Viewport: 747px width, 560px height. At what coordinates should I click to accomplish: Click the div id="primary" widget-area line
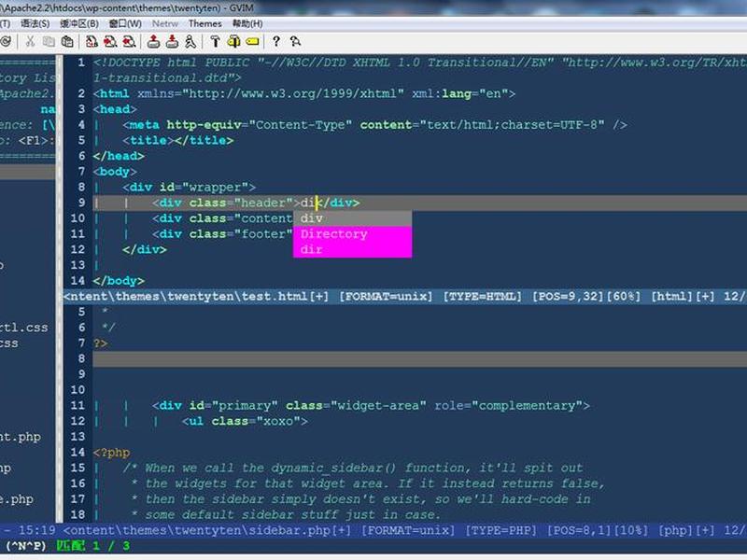point(371,406)
